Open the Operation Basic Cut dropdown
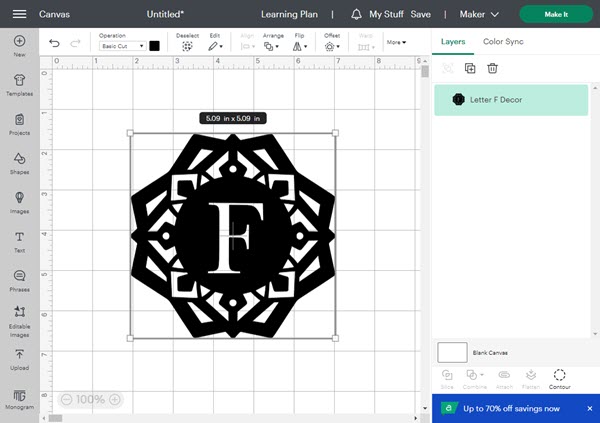600x423 pixels. pyautogui.click(x=122, y=46)
